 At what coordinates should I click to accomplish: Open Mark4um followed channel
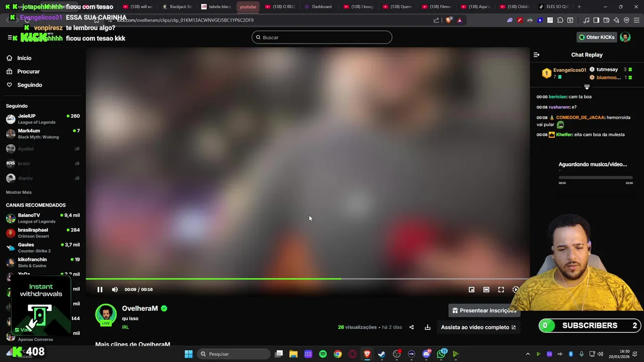point(43,134)
